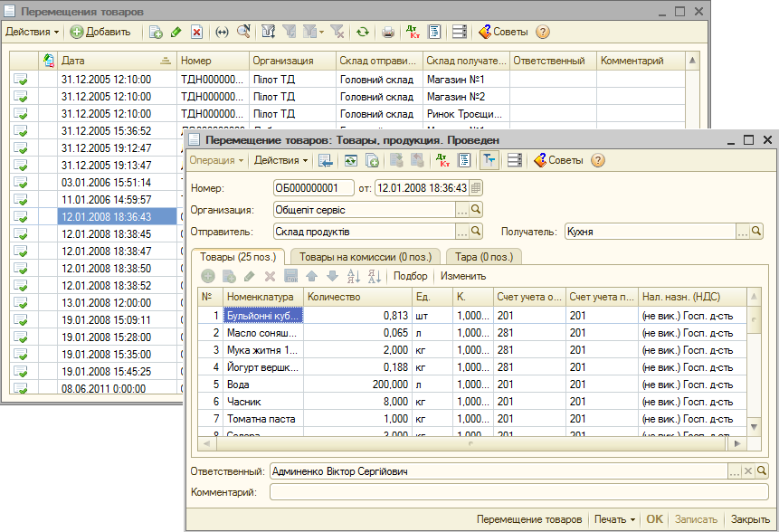Click the scroll-up arrow of list window
The image size is (779, 532).
(692, 61)
